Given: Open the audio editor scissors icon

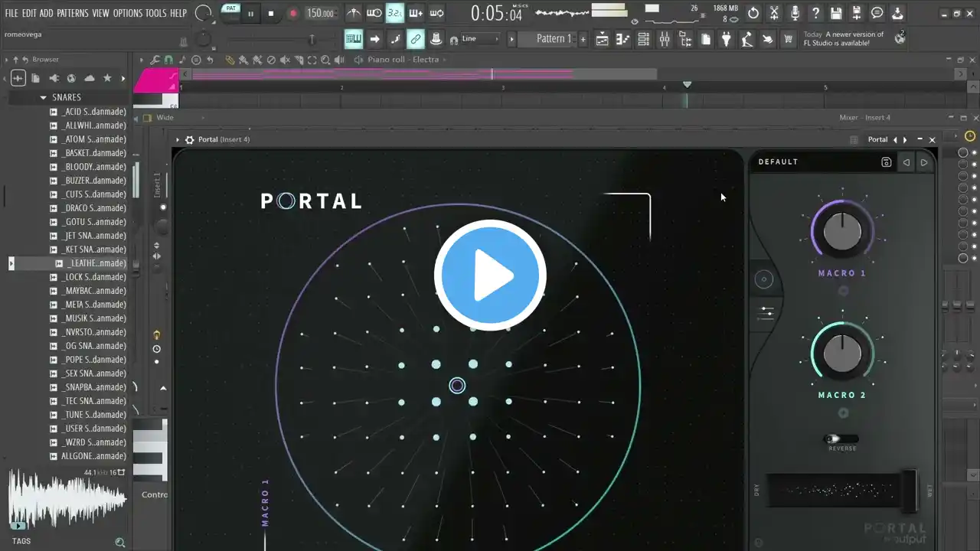Looking at the screenshot, I should (x=774, y=13).
